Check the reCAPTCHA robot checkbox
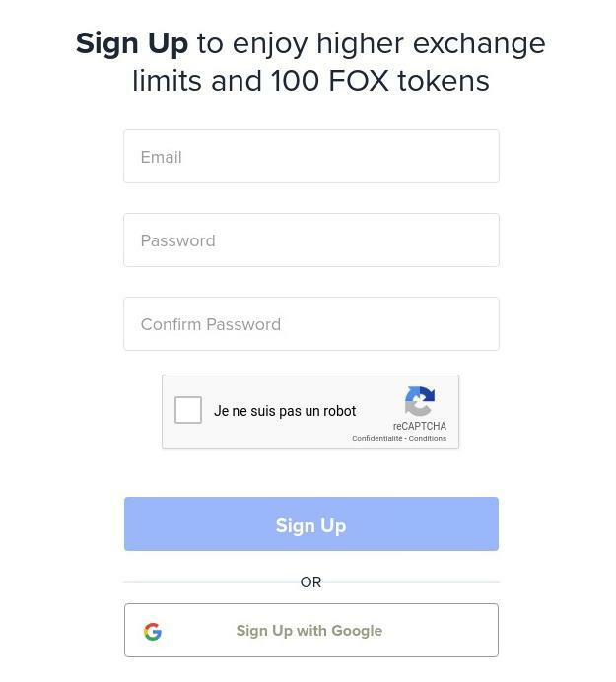Image resolution: width=616 pixels, height=682 pixels. point(188,410)
